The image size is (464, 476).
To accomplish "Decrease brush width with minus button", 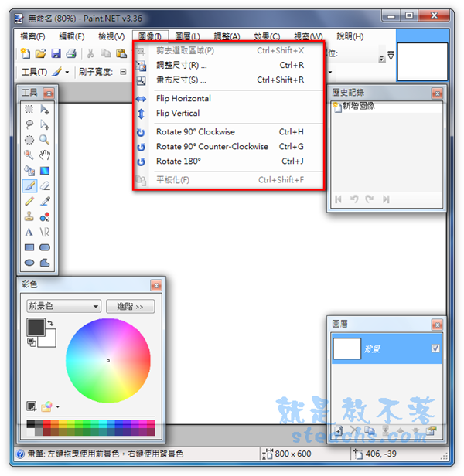I will (x=123, y=72).
